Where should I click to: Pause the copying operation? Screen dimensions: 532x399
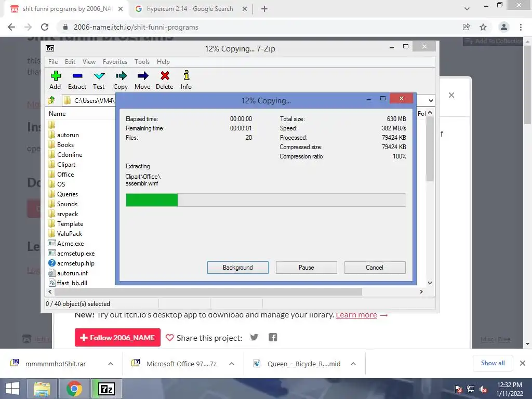(307, 268)
